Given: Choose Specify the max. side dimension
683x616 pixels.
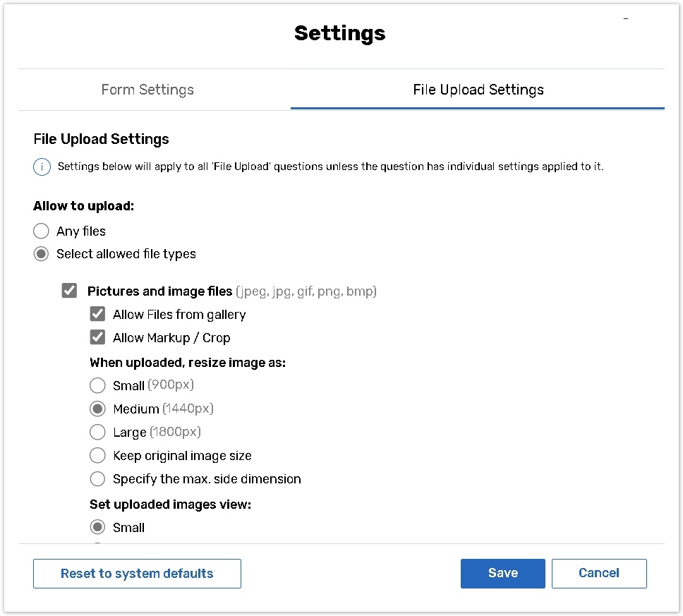Looking at the screenshot, I should 97,479.
